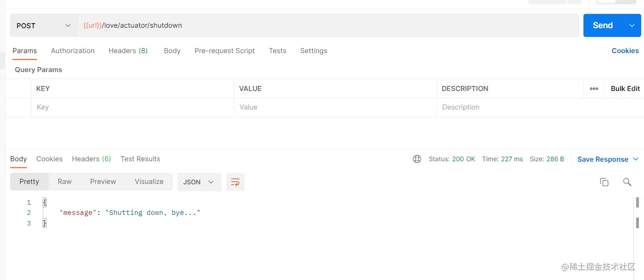Open the Pre-request Script tab
This screenshot has width=644, height=280.
click(225, 51)
